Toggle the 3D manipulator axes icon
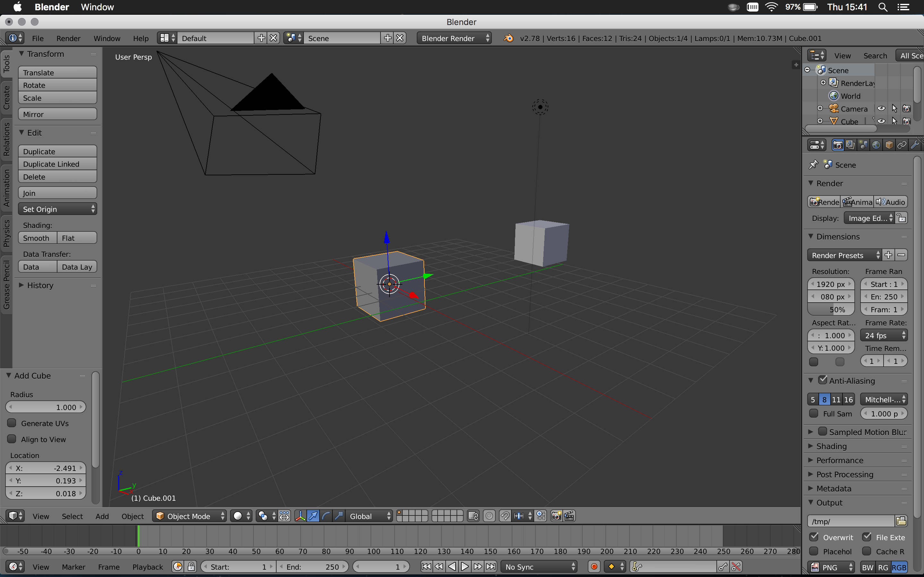Image resolution: width=924 pixels, height=577 pixels. click(300, 516)
